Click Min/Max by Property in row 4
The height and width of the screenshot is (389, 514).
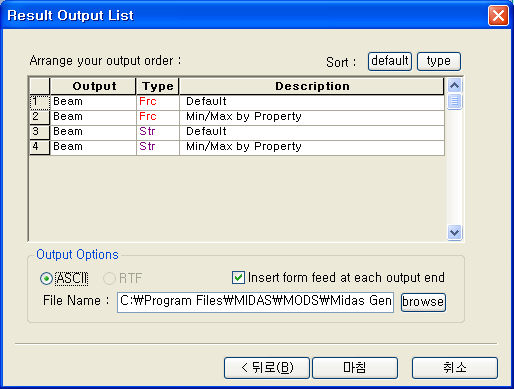pyautogui.click(x=312, y=147)
